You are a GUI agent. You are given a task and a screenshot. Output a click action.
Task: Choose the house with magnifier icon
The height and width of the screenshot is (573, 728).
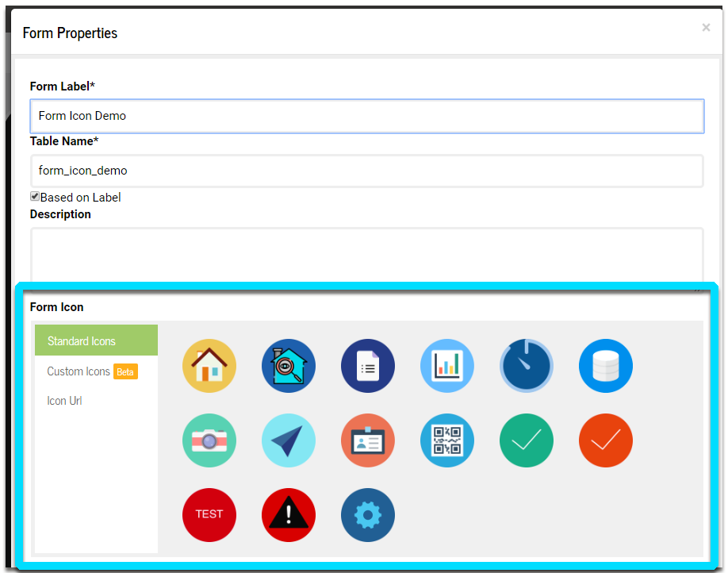289,366
